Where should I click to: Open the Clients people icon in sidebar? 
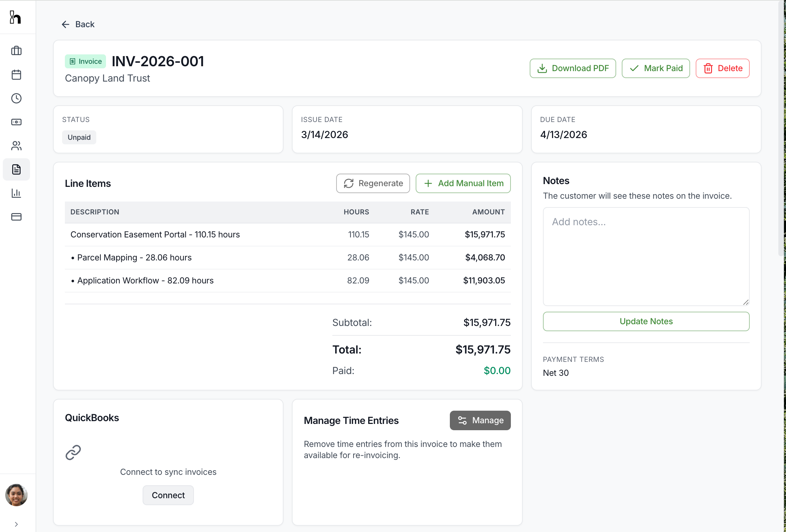click(x=16, y=146)
